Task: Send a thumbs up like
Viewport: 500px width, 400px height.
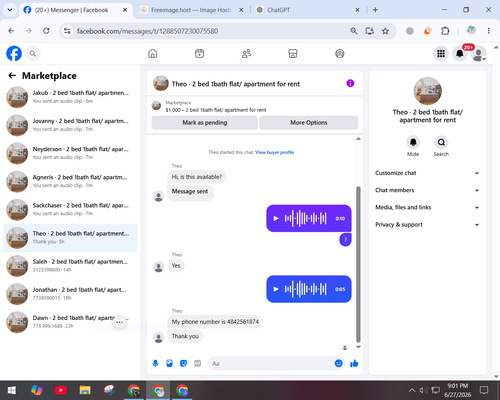Action: pyautogui.click(x=354, y=363)
